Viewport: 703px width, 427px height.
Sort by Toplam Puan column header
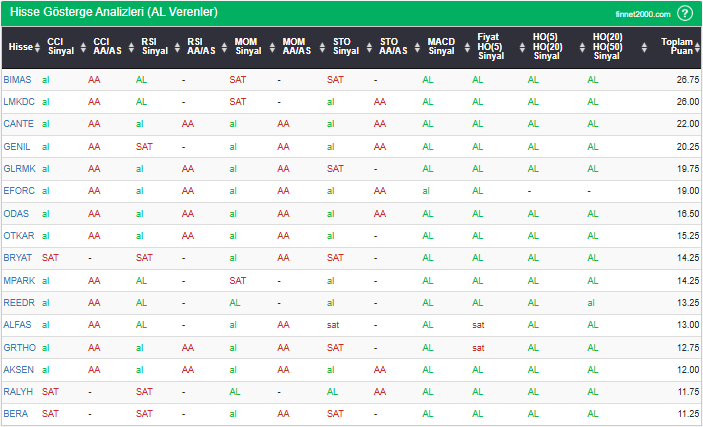tap(676, 47)
